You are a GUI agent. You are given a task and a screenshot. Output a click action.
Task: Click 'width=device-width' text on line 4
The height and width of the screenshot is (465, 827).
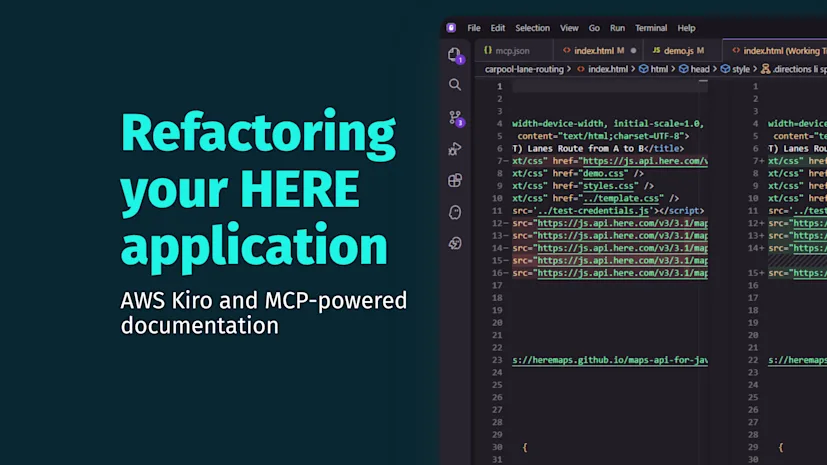557,123
